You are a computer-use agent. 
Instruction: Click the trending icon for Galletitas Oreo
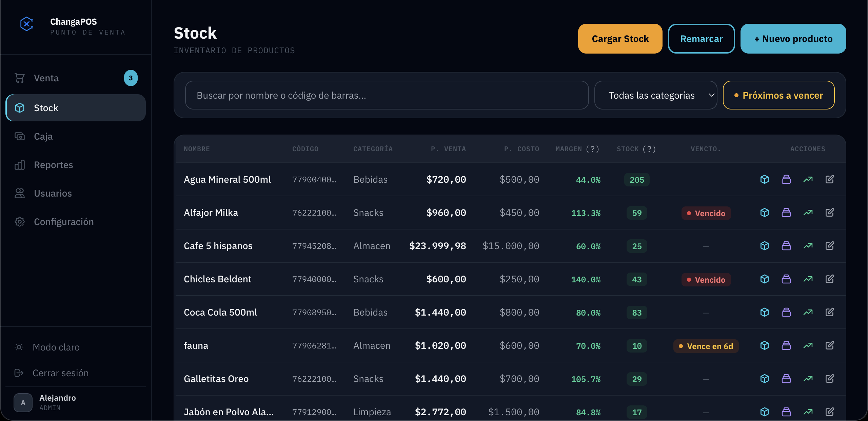point(808,379)
